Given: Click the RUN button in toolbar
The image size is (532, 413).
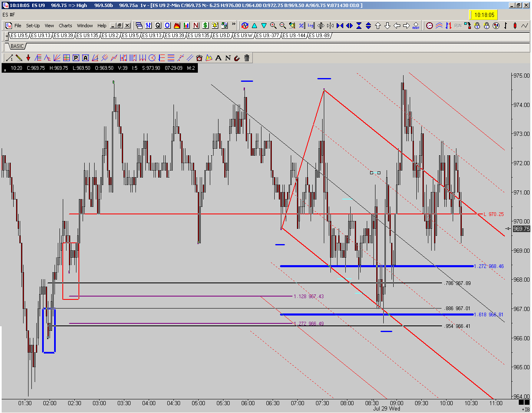Looking at the screenshot, I should coord(458,26).
